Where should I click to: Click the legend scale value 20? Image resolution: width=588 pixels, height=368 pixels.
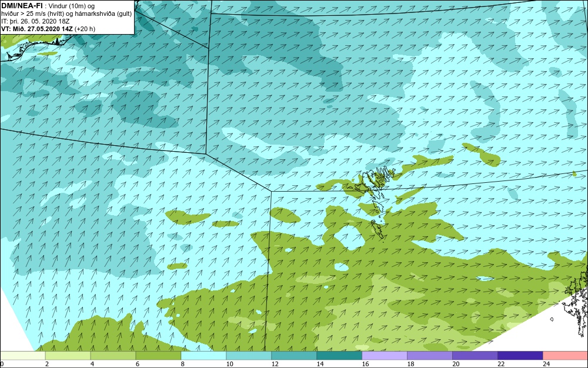tap(456, 364)
